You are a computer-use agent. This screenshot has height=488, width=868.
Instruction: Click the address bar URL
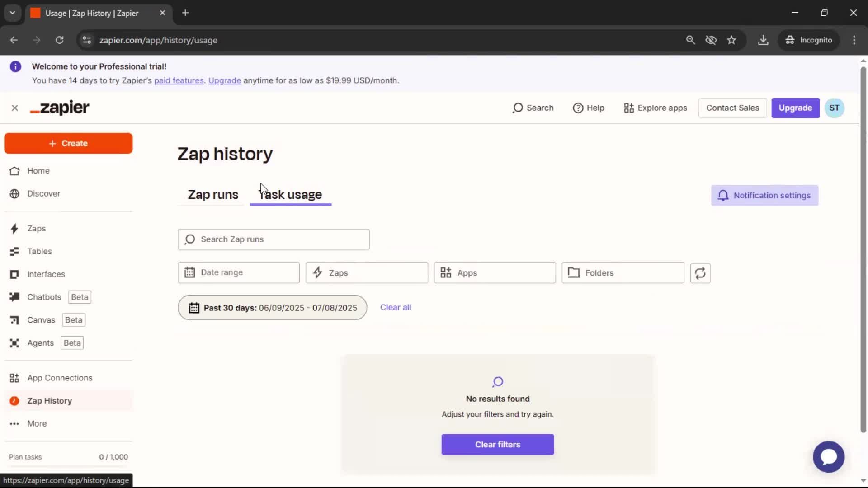pos(158,40)
